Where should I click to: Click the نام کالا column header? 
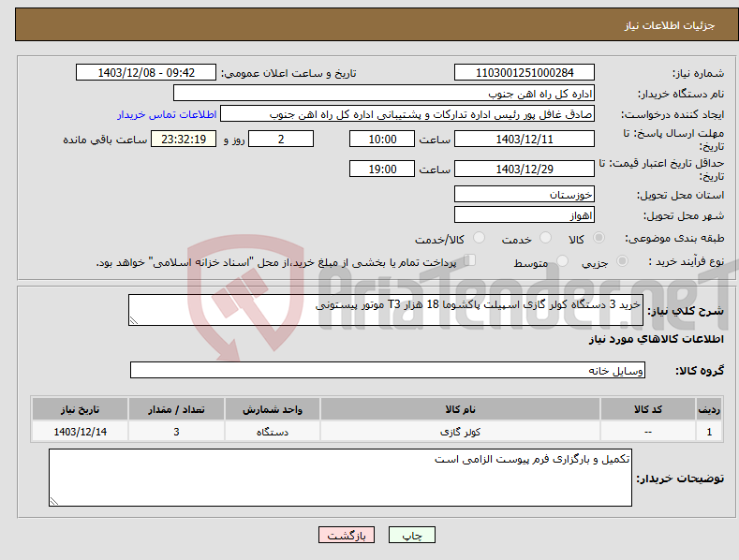[460, 409]
